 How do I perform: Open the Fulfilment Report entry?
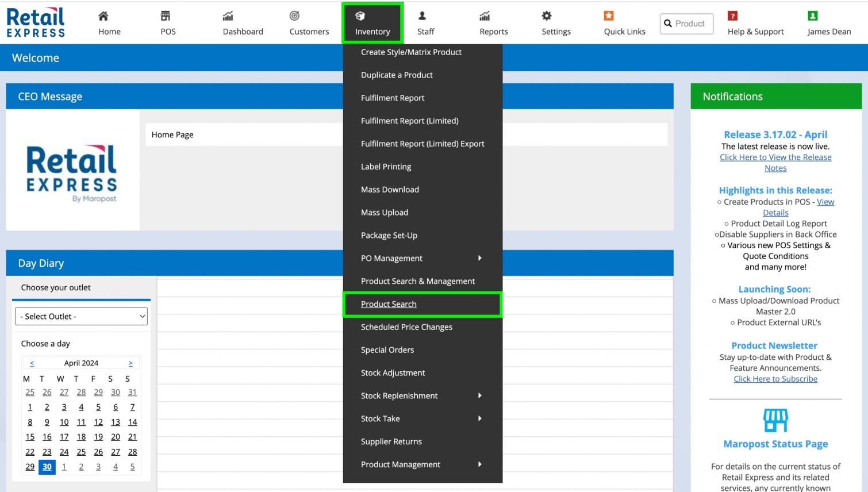tap(393, 98)
